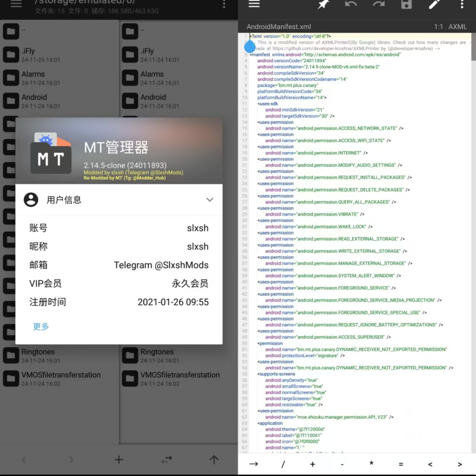This screenshot has width=476, height=476.
Task: Go up one directory with the up arrow
Action: 214,460
